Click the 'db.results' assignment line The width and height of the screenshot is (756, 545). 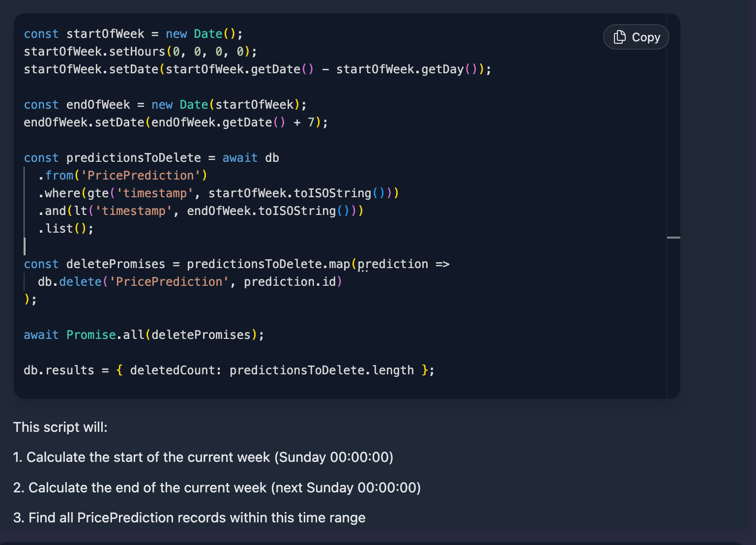point(229,370)
